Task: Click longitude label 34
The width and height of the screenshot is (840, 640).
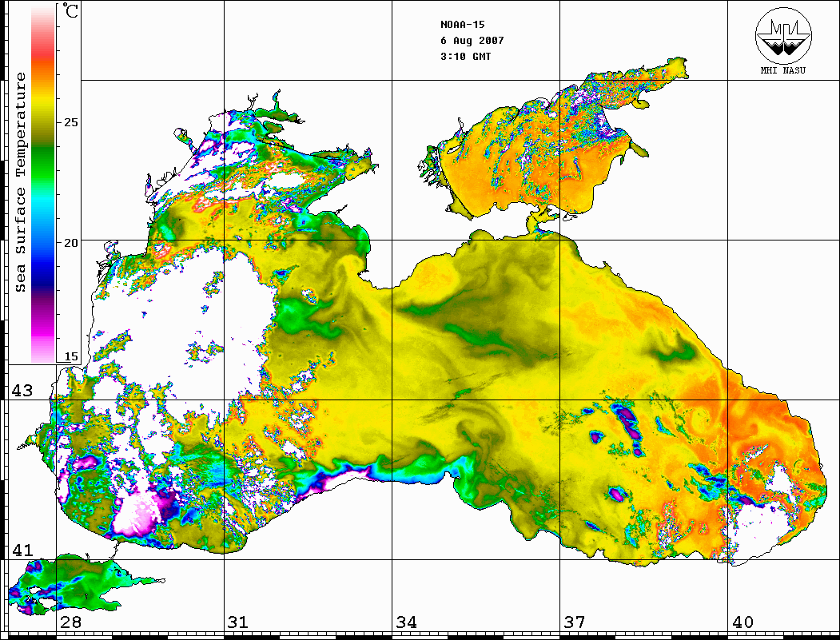Action: pyautogui.click(x=406, y=622)
